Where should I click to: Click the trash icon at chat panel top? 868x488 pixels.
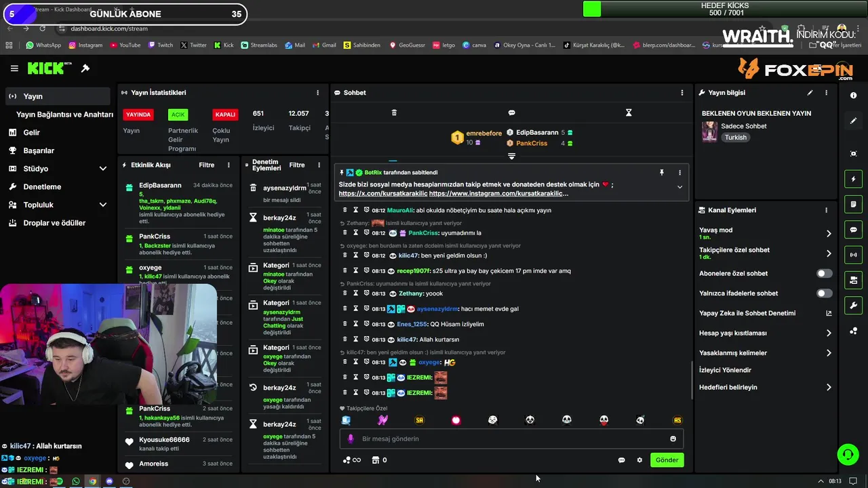click(394, 113)
